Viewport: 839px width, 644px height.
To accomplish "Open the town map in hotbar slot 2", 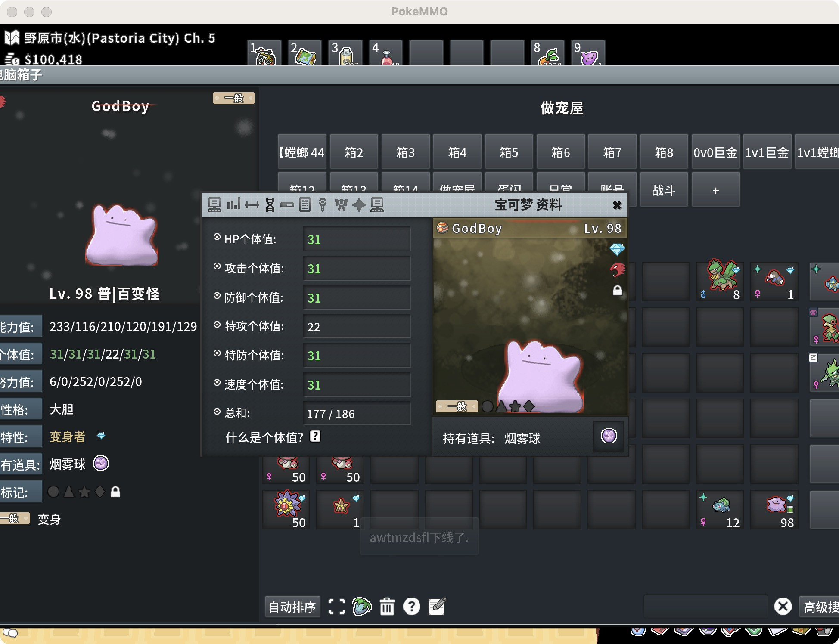I will [x=305, y=53].
